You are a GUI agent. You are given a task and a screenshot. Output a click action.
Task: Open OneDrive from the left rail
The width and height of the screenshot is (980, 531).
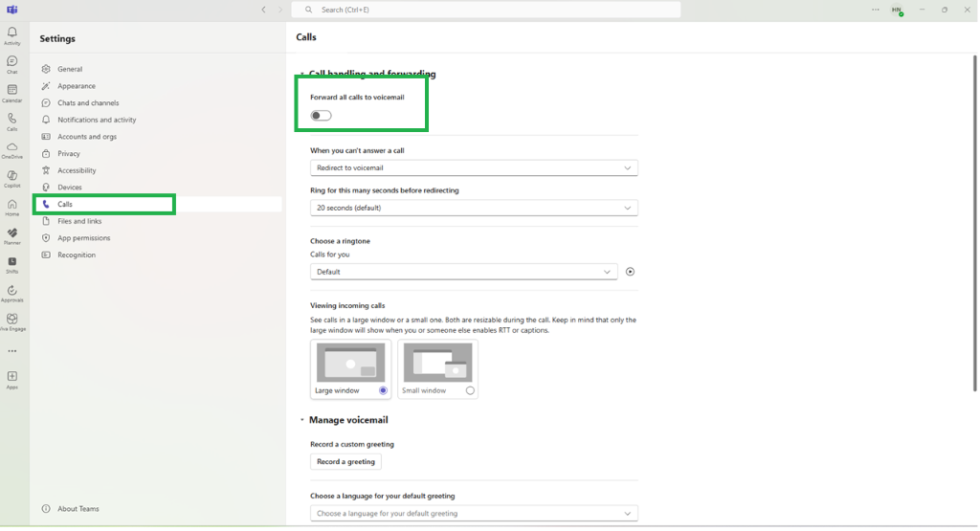pos(11,150)
